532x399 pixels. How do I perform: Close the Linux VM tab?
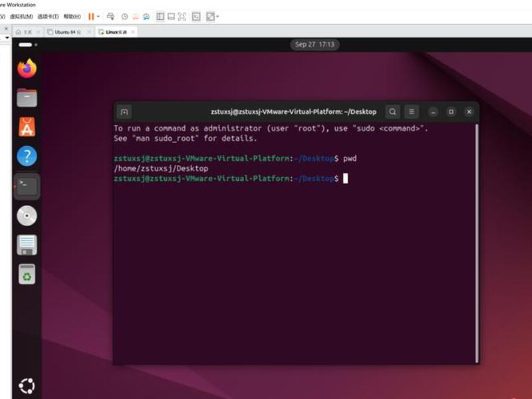[132, 32]
